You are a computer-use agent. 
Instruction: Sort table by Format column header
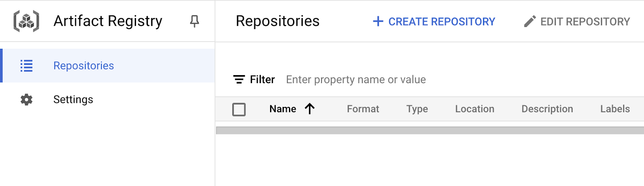363,109
